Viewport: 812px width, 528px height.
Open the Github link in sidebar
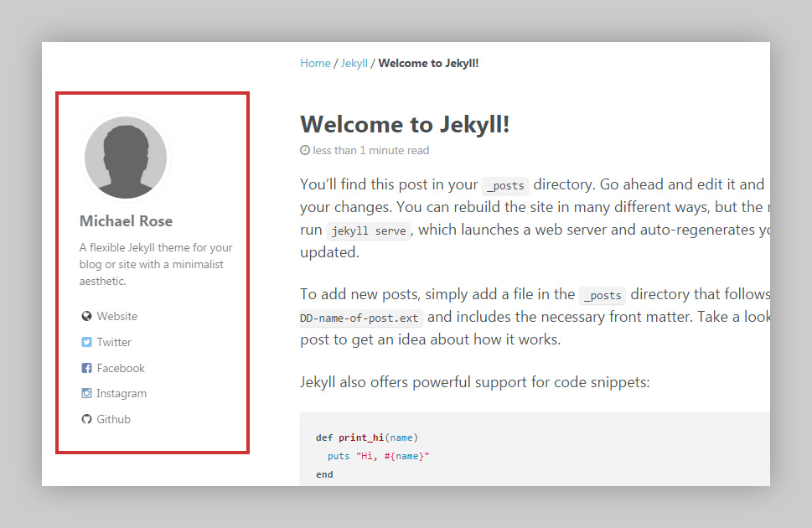coord(114,419)
